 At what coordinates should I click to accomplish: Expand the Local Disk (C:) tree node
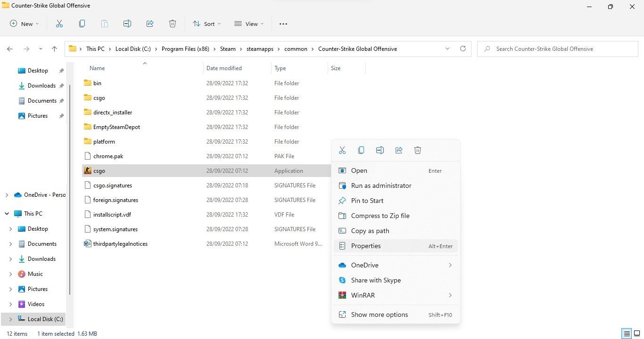coord(10,319)
